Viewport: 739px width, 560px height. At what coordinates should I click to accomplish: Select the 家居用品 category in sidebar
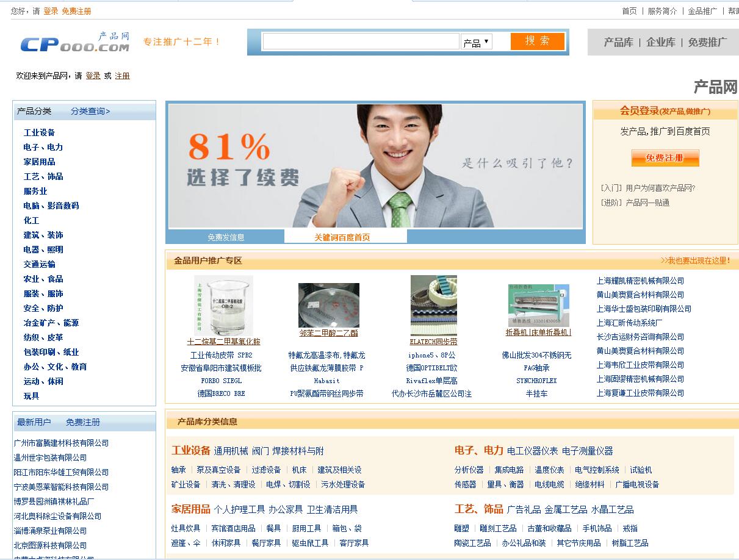coord(39,162)
